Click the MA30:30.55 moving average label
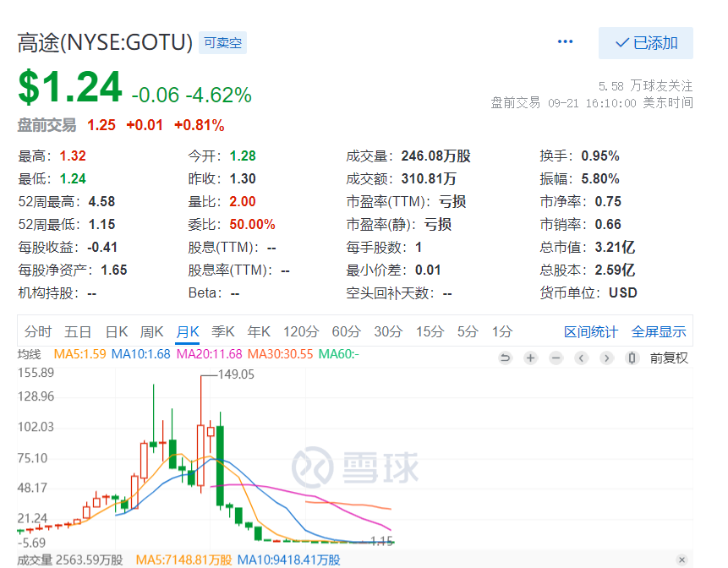728x568 pixels. click(281, 354)
